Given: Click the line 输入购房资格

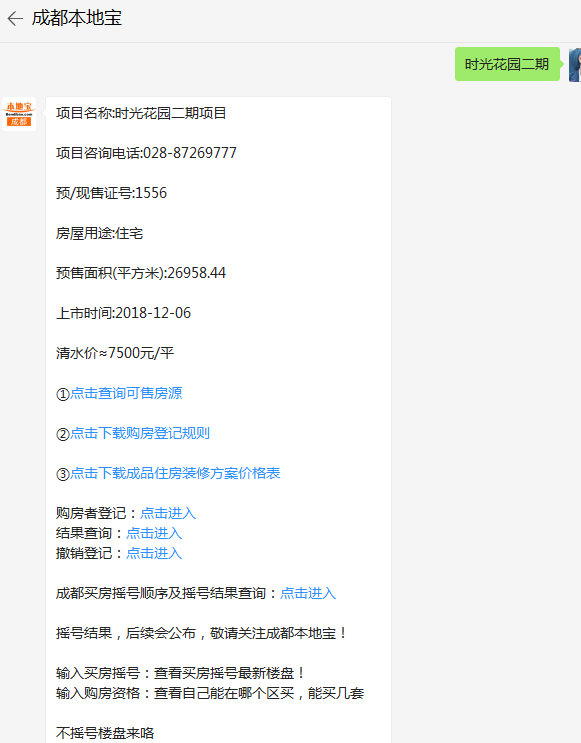Looking at the screenshot, I should coord(210,693).
